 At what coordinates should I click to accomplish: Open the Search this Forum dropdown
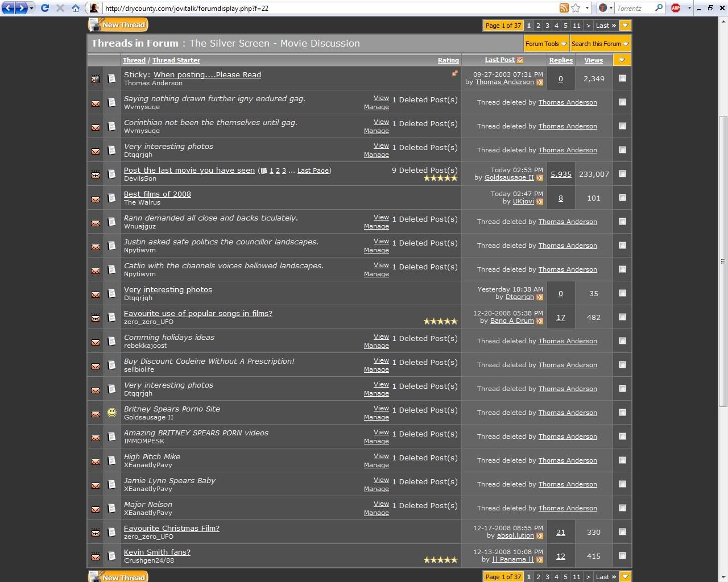(599, 44)
